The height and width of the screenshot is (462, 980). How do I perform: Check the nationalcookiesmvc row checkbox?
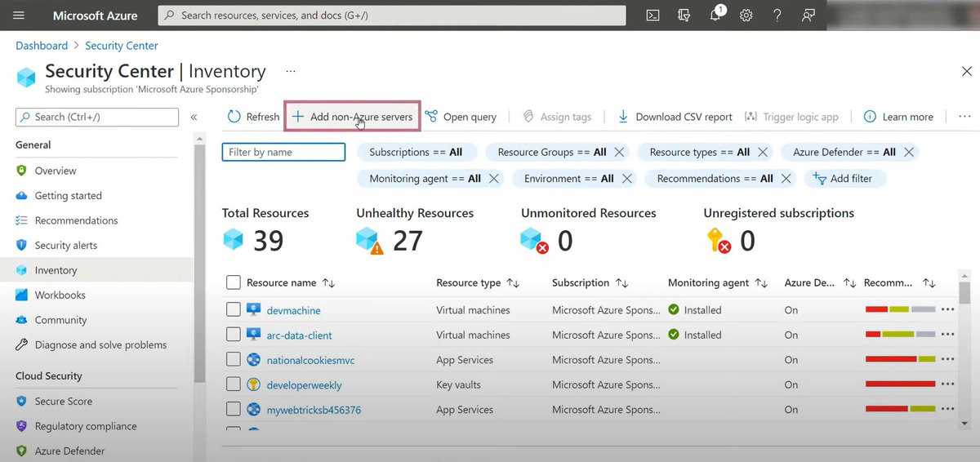pos(234,360)
